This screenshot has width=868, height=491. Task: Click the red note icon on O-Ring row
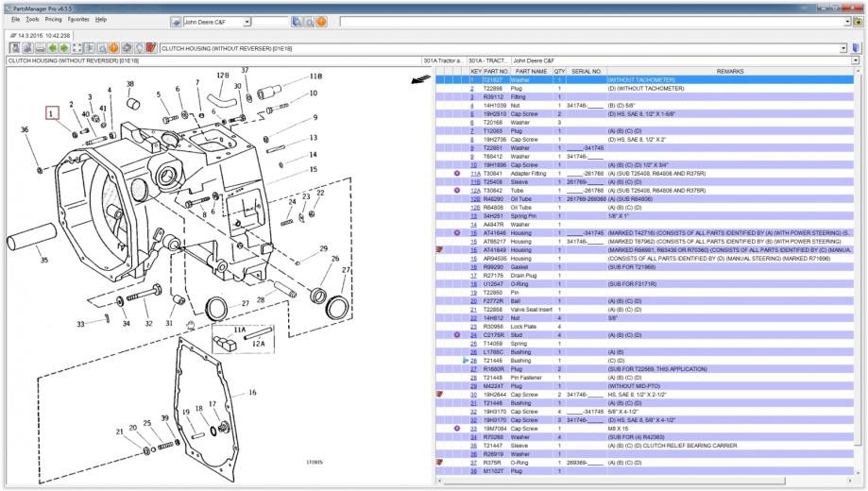439,463
